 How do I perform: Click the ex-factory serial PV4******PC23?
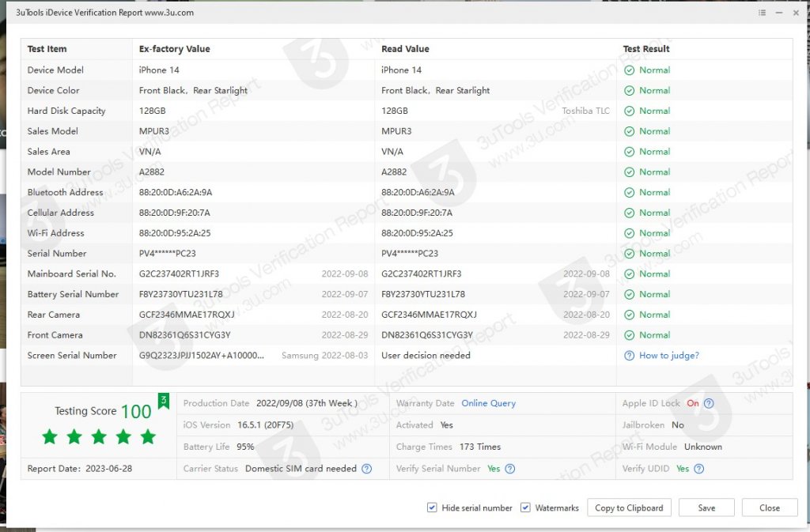168,254
